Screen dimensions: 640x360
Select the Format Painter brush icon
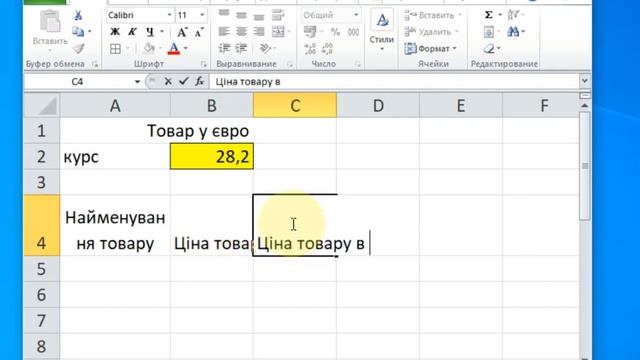point(78,49)
